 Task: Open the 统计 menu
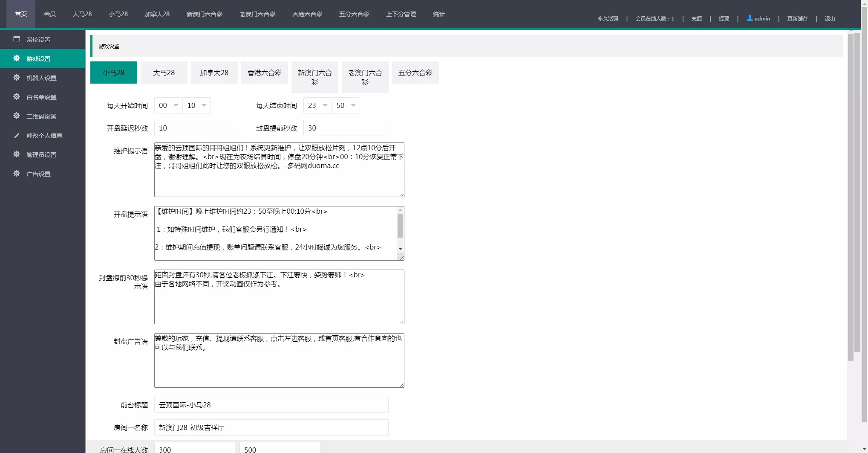pos(438,14)
